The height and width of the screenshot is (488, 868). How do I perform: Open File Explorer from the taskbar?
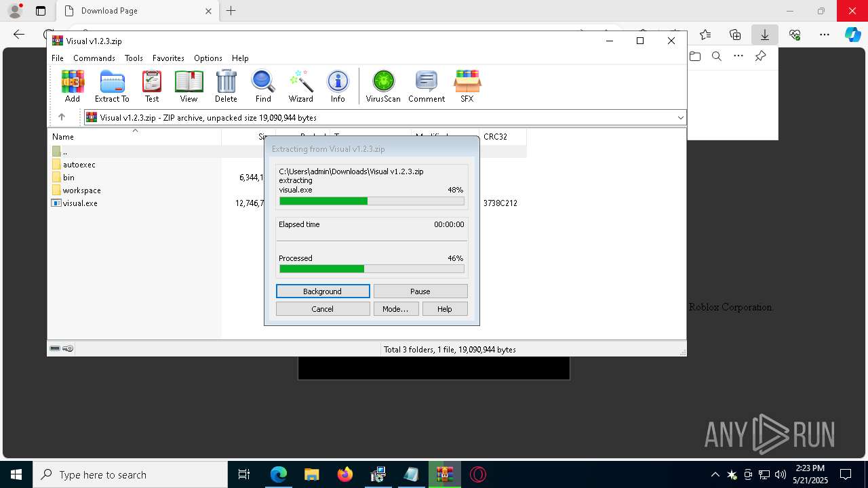pyautogui.click(x=312, y=474)
